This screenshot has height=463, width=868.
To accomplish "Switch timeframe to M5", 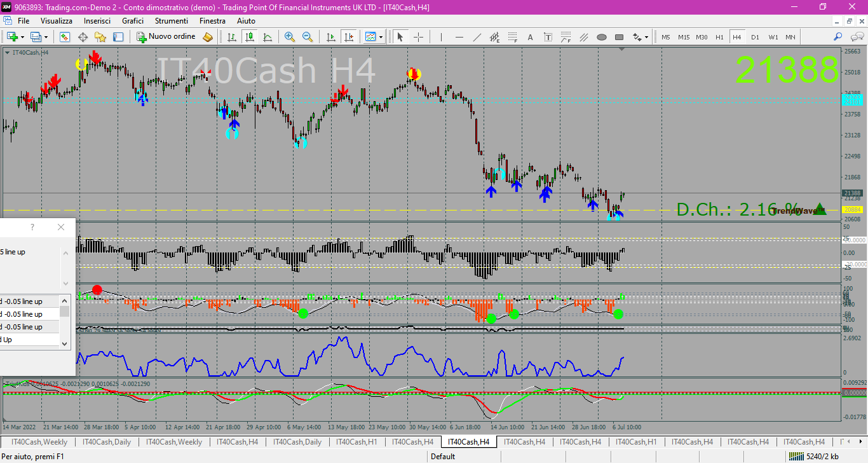I will [x=666, y=37].
